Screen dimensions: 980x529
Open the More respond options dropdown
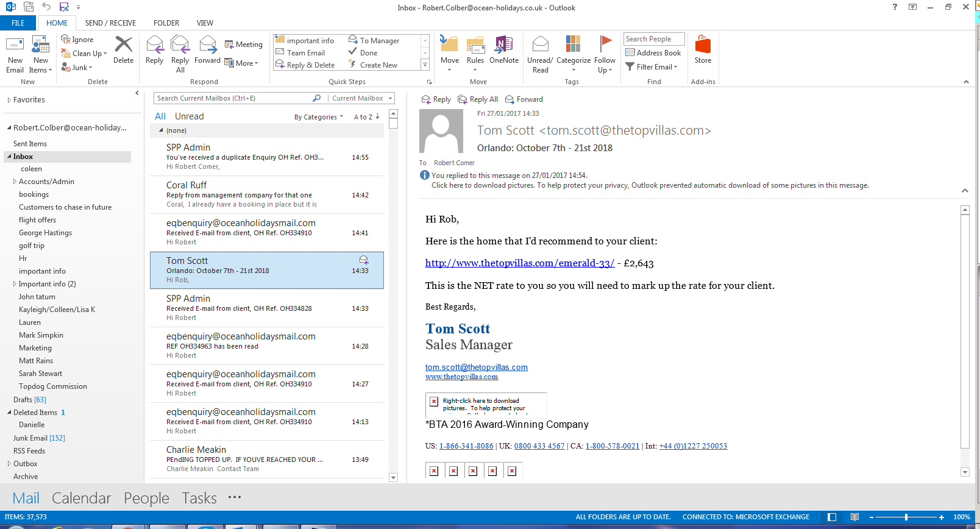pos(241,63)
